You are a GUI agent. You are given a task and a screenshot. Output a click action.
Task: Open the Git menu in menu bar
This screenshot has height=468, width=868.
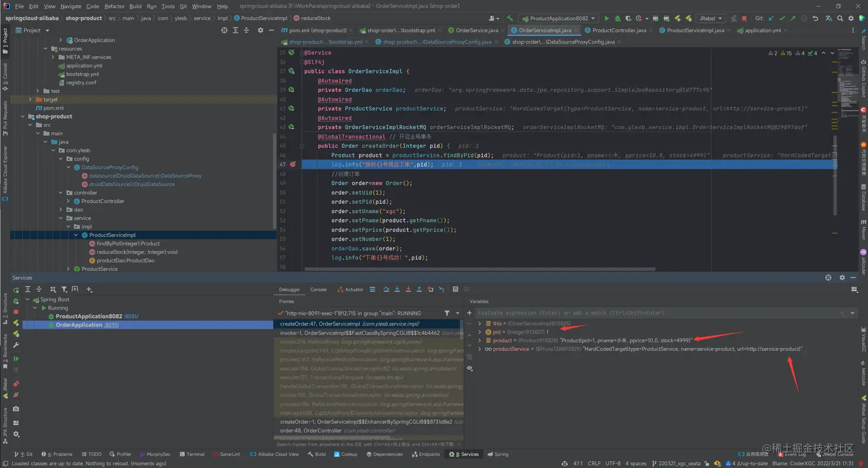click(183, 6)
